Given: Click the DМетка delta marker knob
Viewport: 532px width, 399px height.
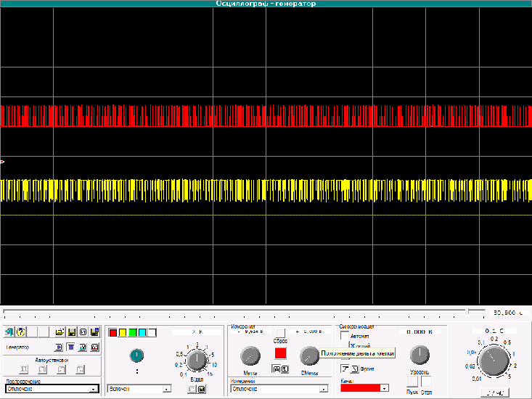Looking at the screenshot, I should (309, 356).
